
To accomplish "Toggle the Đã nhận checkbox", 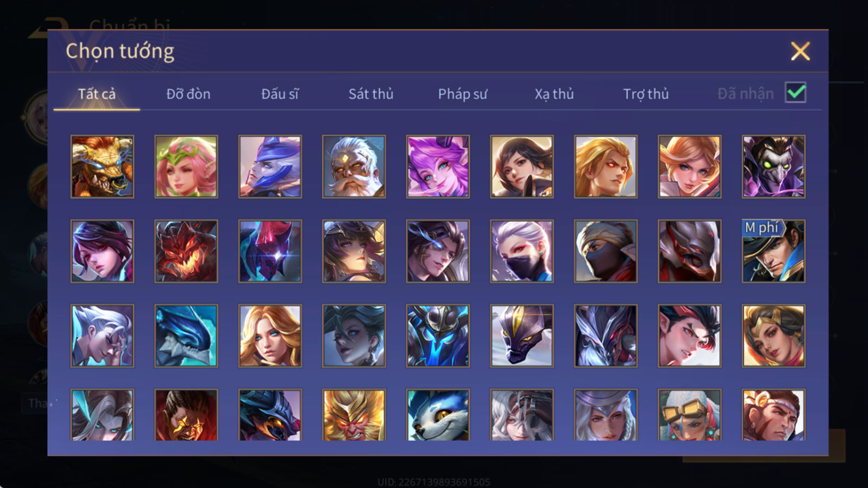I will coord(795,93).
